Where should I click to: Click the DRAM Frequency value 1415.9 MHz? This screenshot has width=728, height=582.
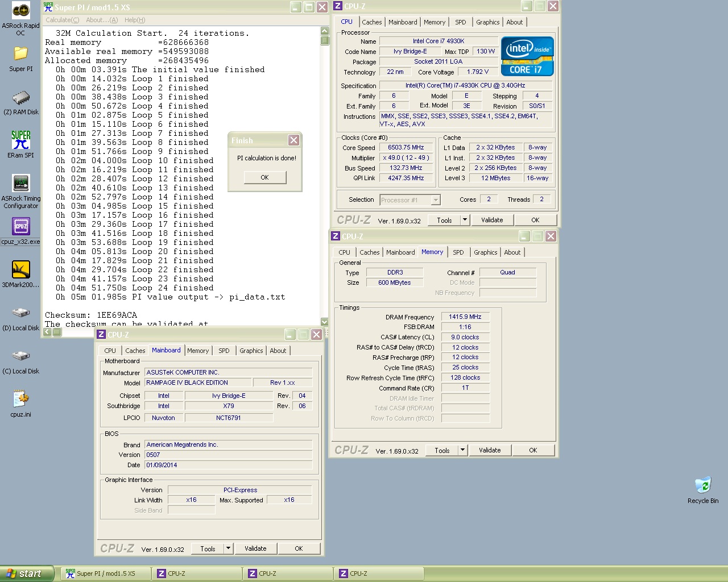click(x=465, y=317)
